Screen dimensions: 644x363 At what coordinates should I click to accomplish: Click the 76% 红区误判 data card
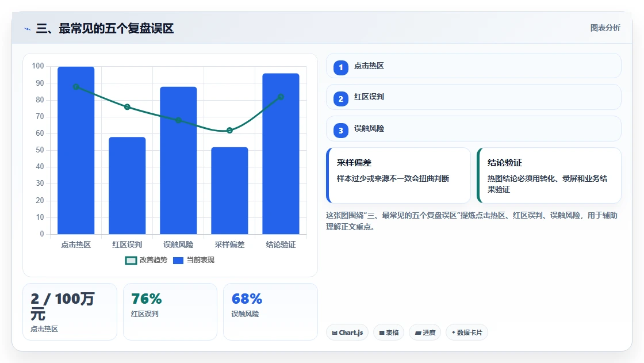170,312
